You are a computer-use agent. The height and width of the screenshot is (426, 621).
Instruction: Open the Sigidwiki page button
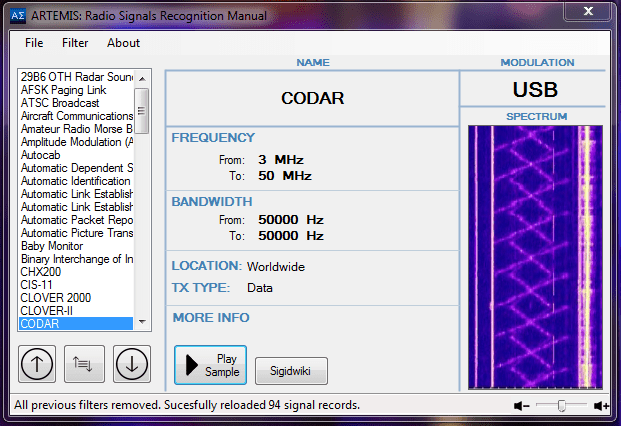coord(291,371)
